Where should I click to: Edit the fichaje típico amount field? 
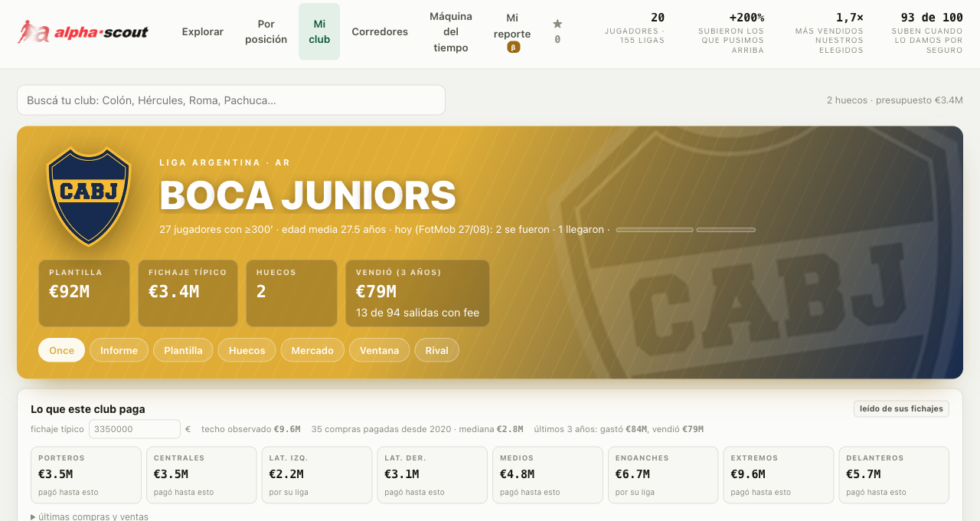point(135,429)
